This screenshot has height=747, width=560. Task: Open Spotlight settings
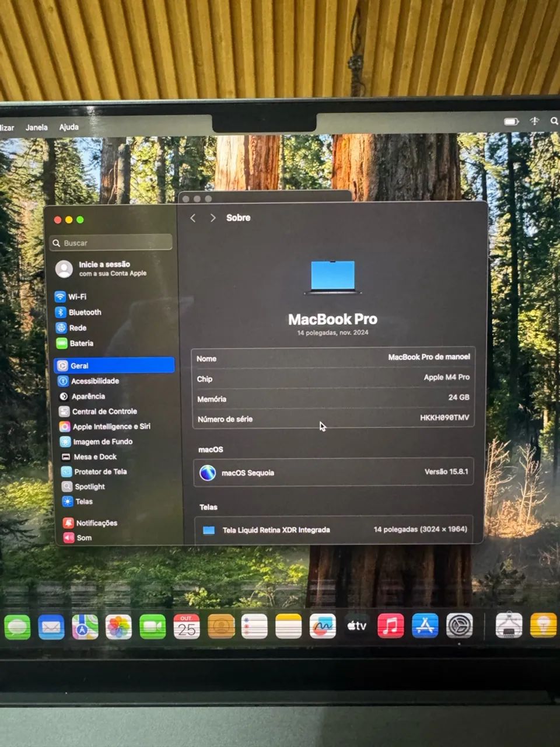[x=83, y=487]
